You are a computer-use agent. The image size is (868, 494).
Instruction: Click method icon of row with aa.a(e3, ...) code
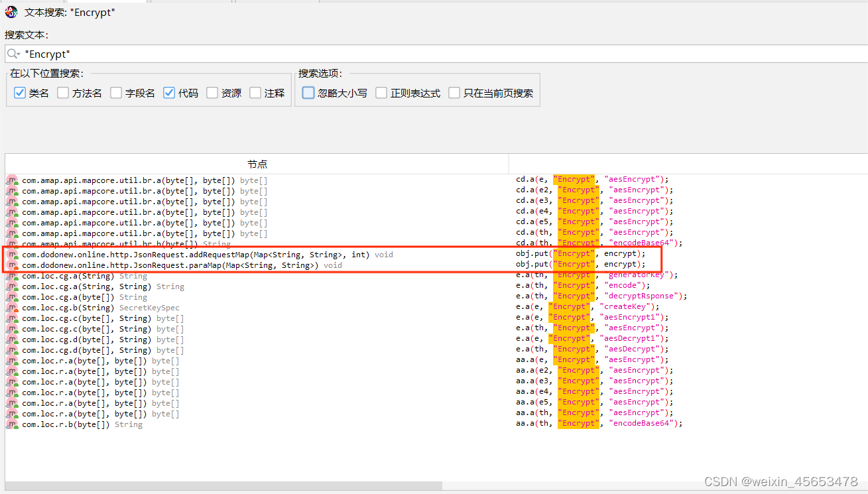(13, 382)
